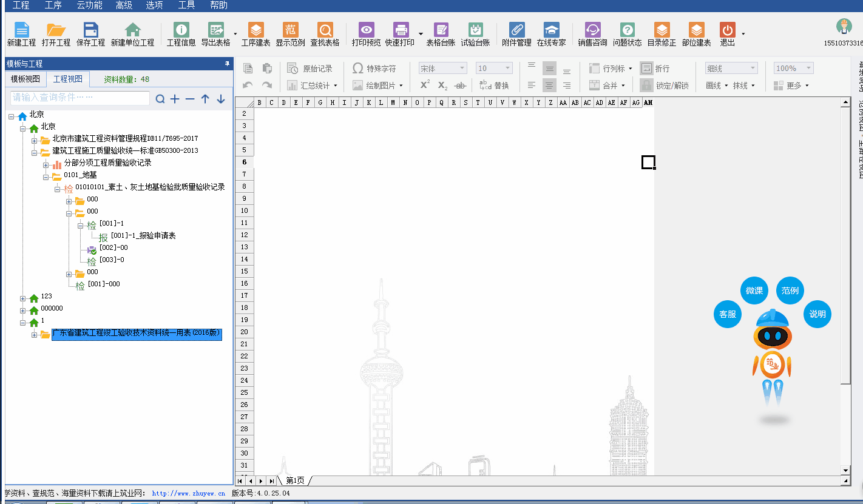Screen dimensions: 863x504
Task: Collapse the 0101_地基 tree node
Action: pyautogui.click(x=46, y=176)
